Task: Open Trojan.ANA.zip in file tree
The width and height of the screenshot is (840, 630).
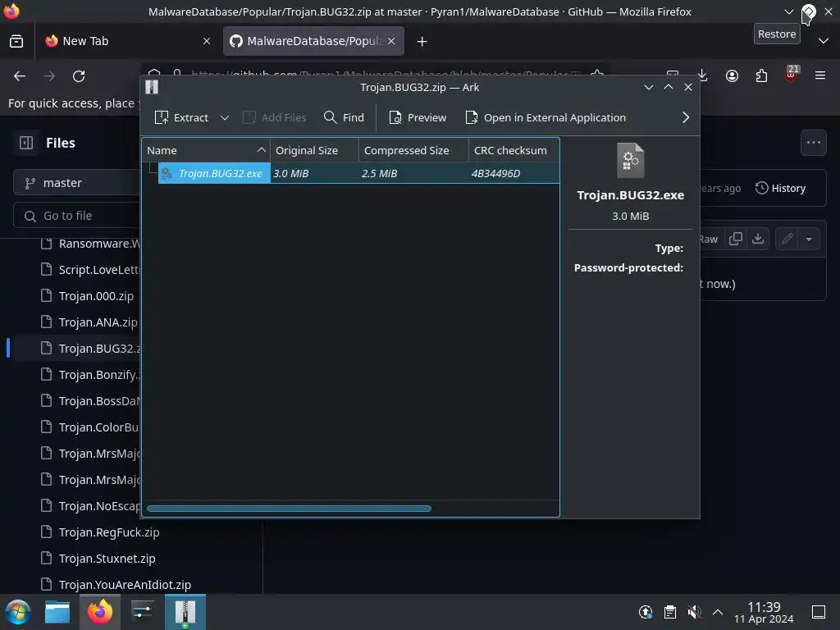Action: pyautogui.click(x=98, y=322)
